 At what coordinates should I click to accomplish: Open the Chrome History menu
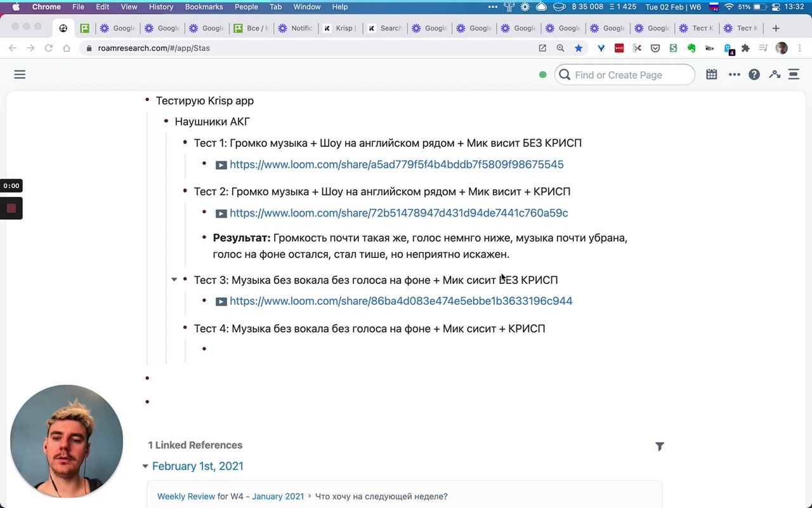161,7
